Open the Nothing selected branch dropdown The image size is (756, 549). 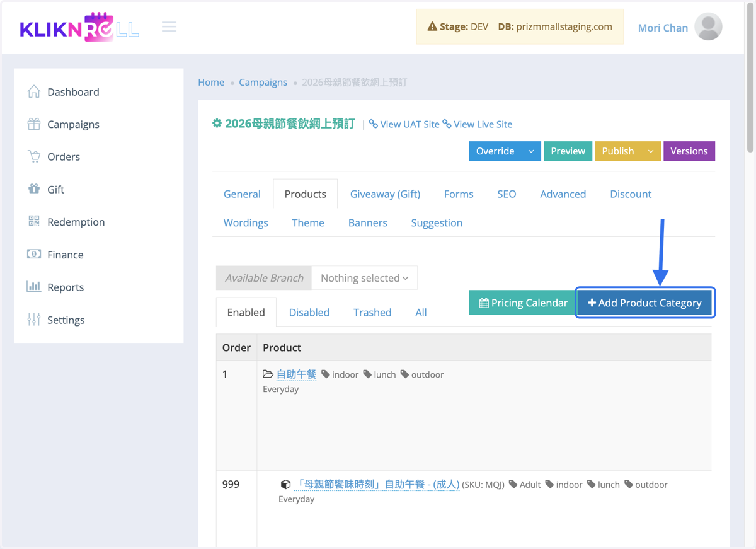tap(364, 278)
